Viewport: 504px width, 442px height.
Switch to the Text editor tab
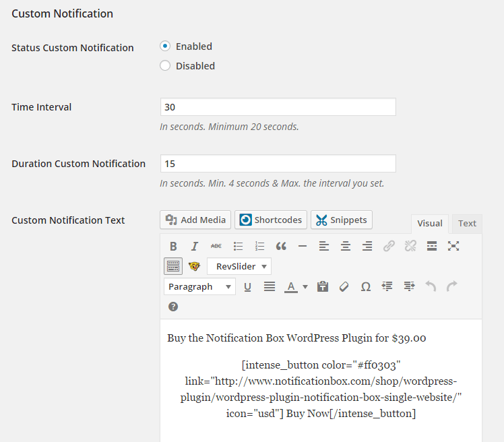tap(467, 224)
